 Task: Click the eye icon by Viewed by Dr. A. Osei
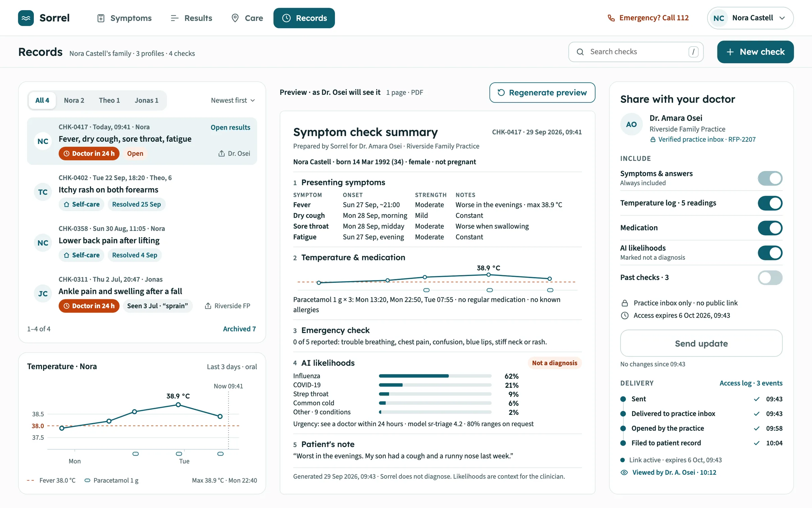(x=624, y=472)
